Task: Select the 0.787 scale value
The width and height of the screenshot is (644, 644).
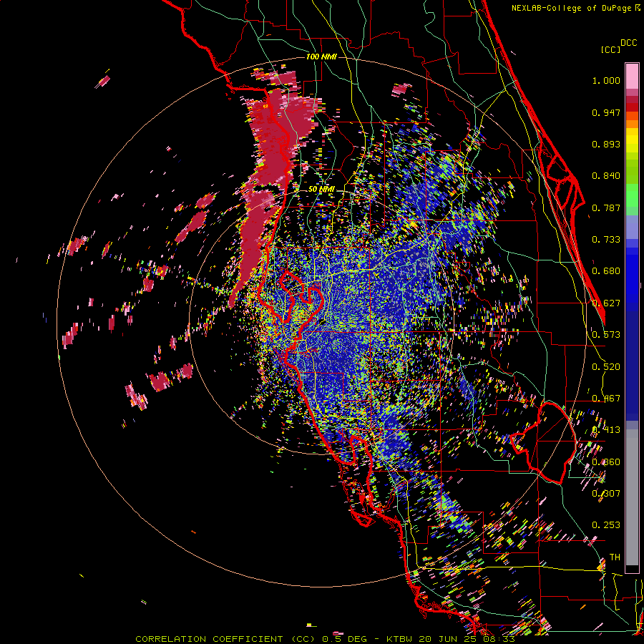Action: (606, 208)
